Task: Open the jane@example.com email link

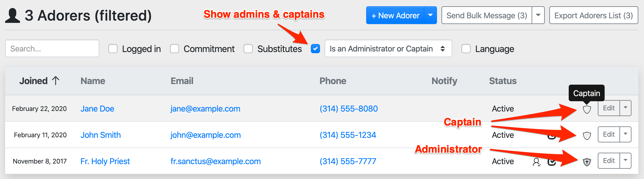Action: coord(205,109)
